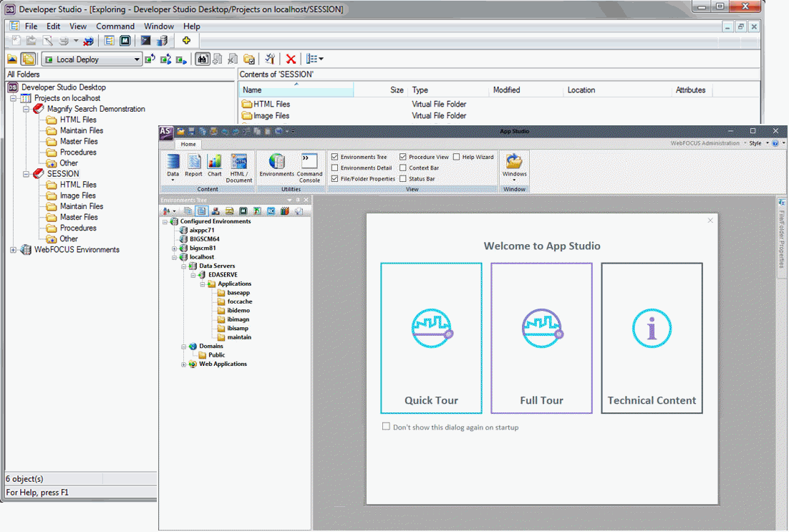The image size is (789, 532).
Task: Start the Quick Tour
Action: tap(431, 338)
